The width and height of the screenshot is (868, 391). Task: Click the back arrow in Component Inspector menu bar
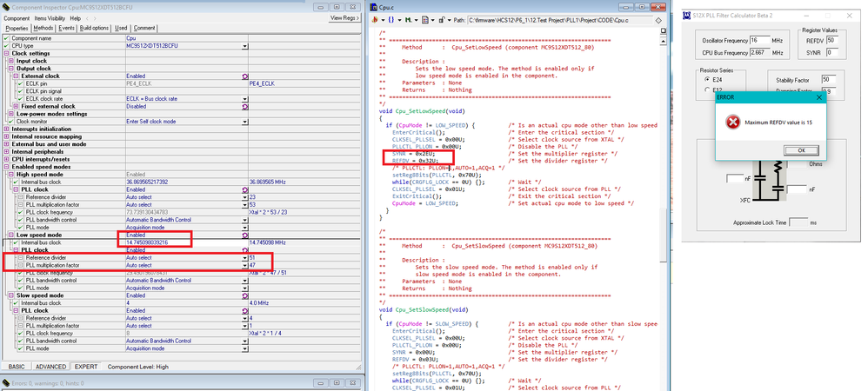[x=88, y=18]
